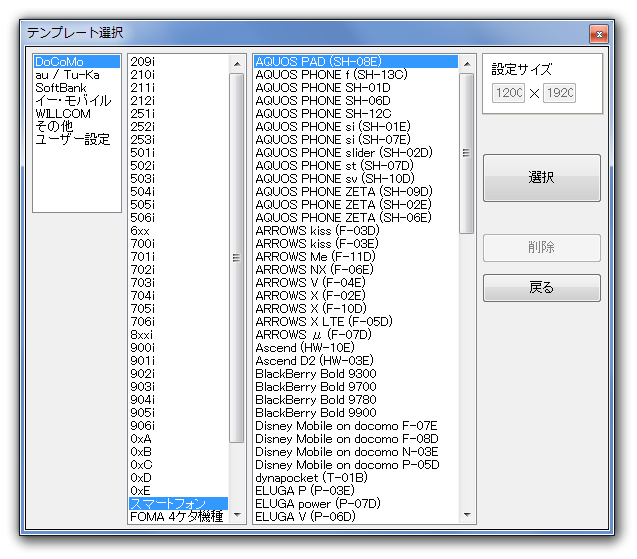Select AQUOS PHONE ZETA (SH-06E)
This screenshot has width=637, height=559.
tap(356, 218)
